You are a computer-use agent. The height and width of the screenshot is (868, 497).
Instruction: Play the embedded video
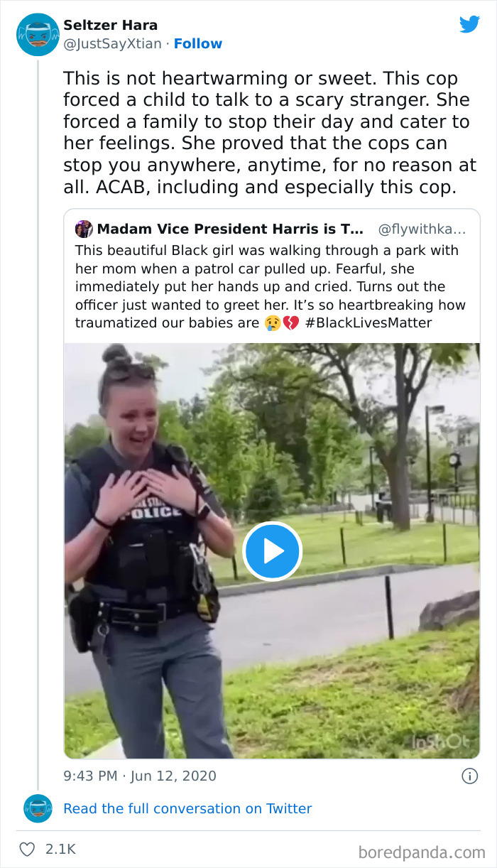pos(272,551)
